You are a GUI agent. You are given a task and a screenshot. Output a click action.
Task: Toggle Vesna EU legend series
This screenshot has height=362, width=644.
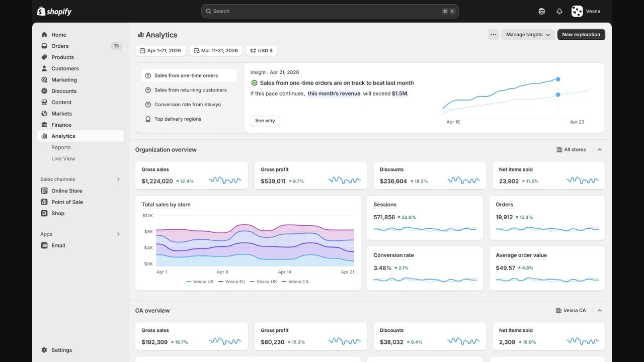coord(231,282)
